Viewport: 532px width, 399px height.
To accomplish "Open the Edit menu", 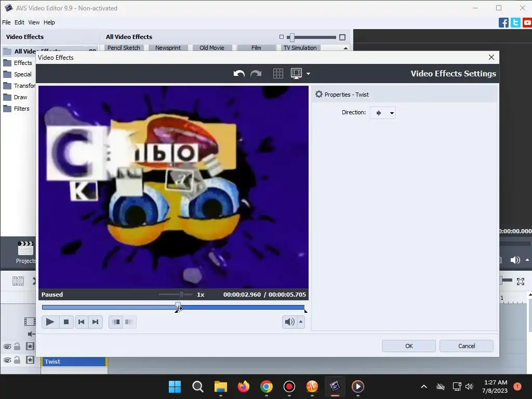I will click(19, 22).
